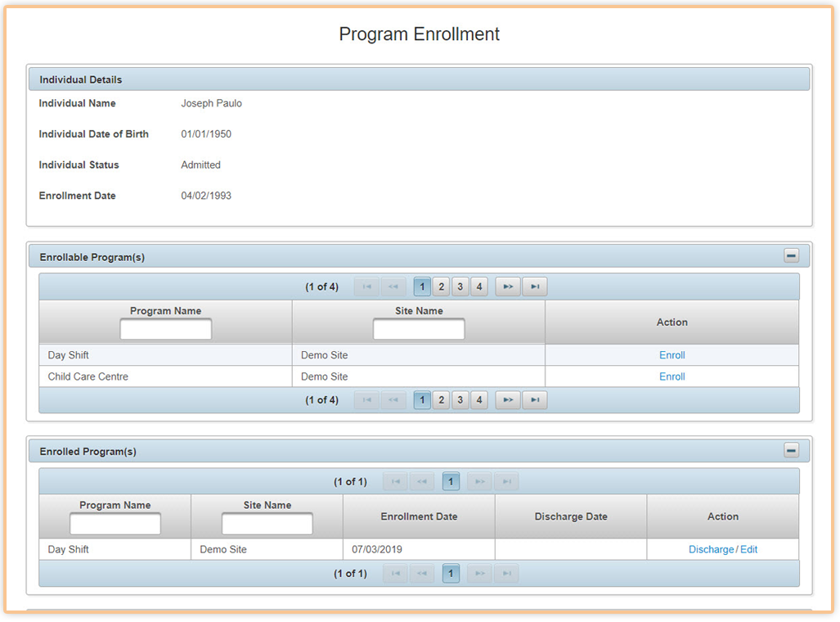Discharge from enrolled Day Shift program

pyautogui.click(x=711, y=549)
